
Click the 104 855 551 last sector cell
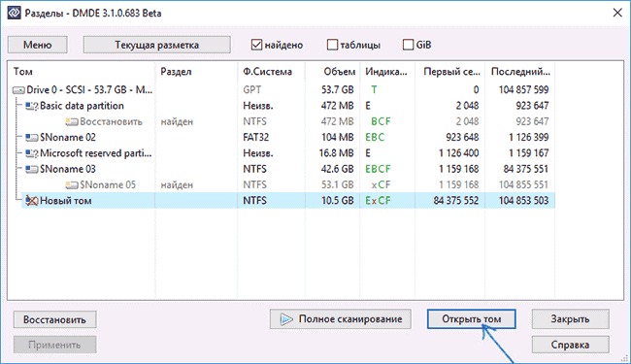coord(523,184)
